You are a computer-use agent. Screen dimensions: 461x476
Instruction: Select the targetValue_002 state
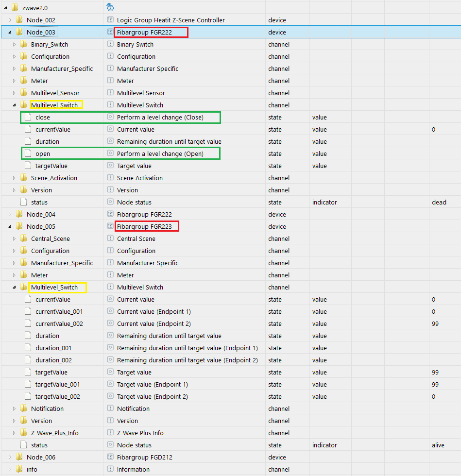(58, 396)
